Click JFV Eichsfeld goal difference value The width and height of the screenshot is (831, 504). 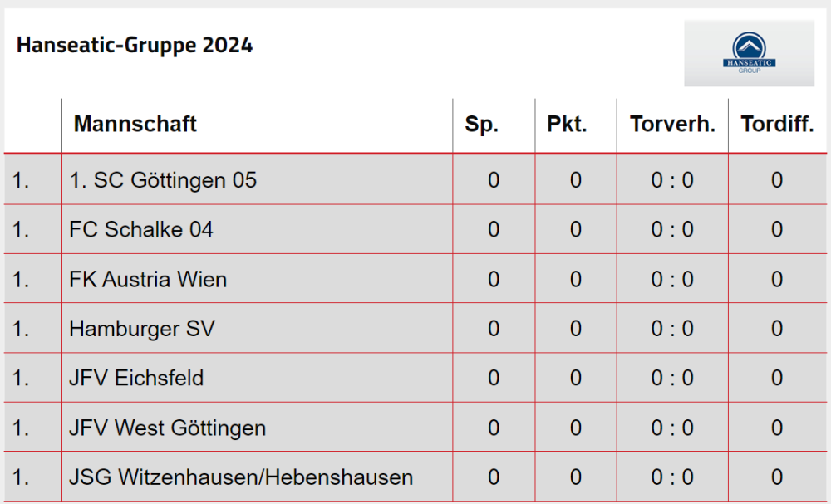[x=777, y=378]
